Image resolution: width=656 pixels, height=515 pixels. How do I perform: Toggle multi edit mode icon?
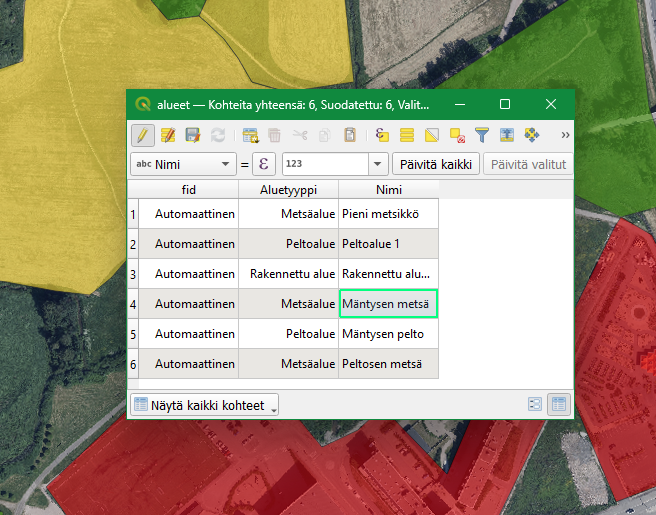[168, 135]
